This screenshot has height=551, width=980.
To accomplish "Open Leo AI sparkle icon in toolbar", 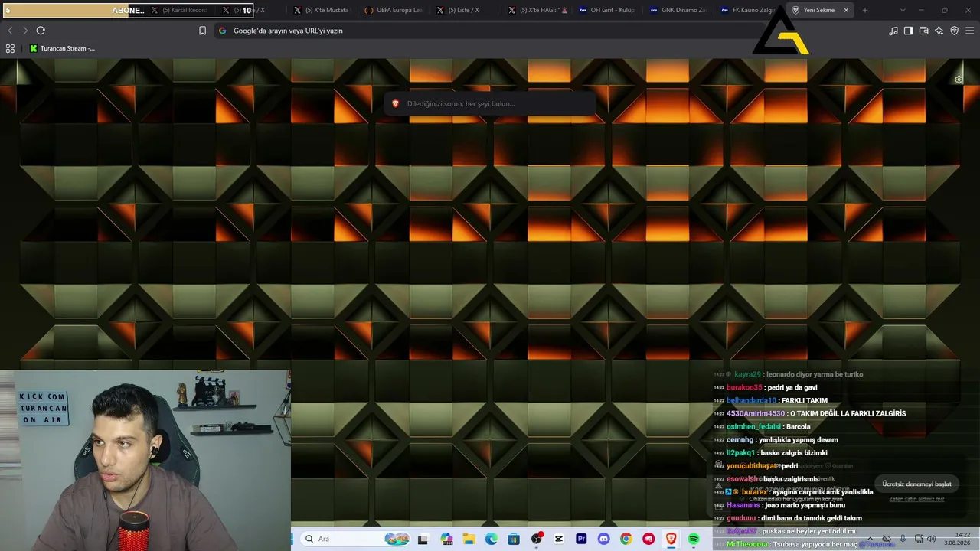I will [939, 31].
